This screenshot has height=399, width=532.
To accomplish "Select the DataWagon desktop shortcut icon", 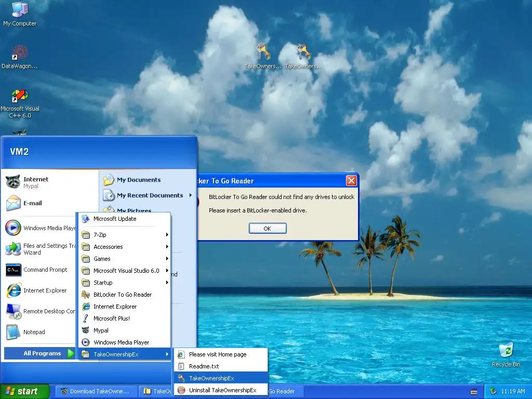I will coord(20,53).
